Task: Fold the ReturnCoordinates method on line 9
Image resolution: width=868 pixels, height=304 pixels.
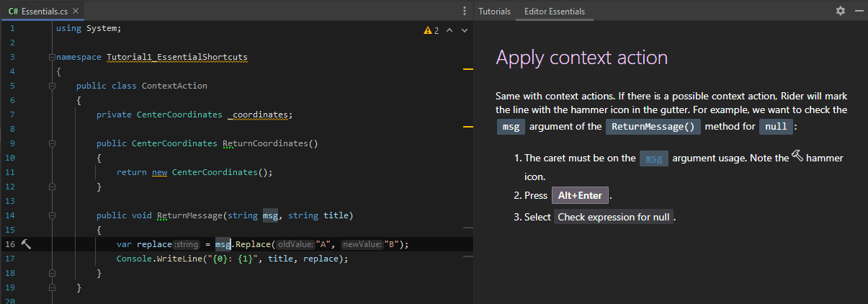Action: [52, 143]
